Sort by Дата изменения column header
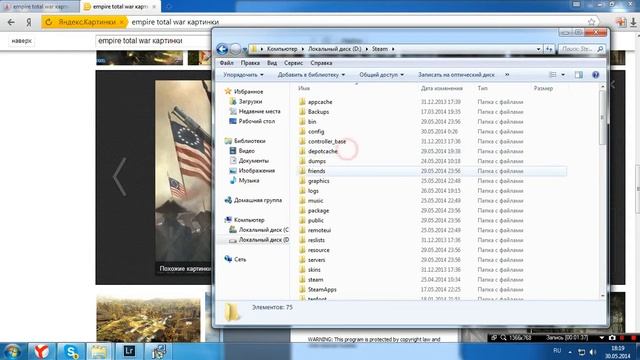This screenshot has height=360, width=640. (442, 88)
